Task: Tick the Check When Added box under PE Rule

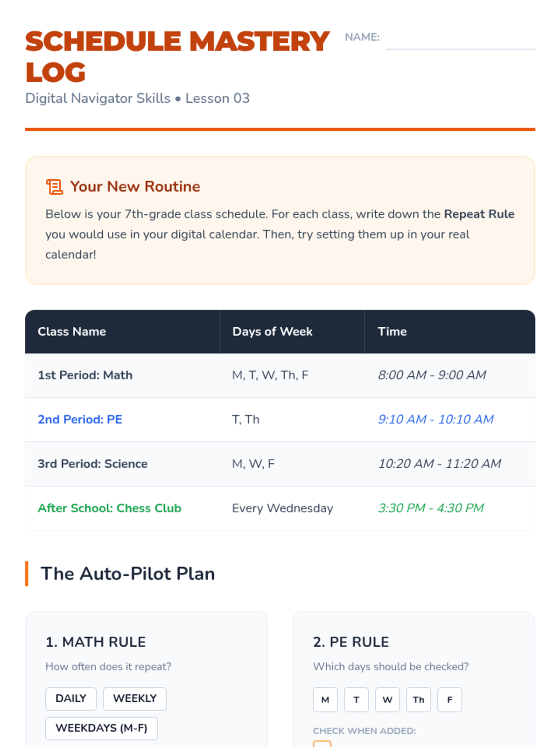Action: tap(322, 744)
